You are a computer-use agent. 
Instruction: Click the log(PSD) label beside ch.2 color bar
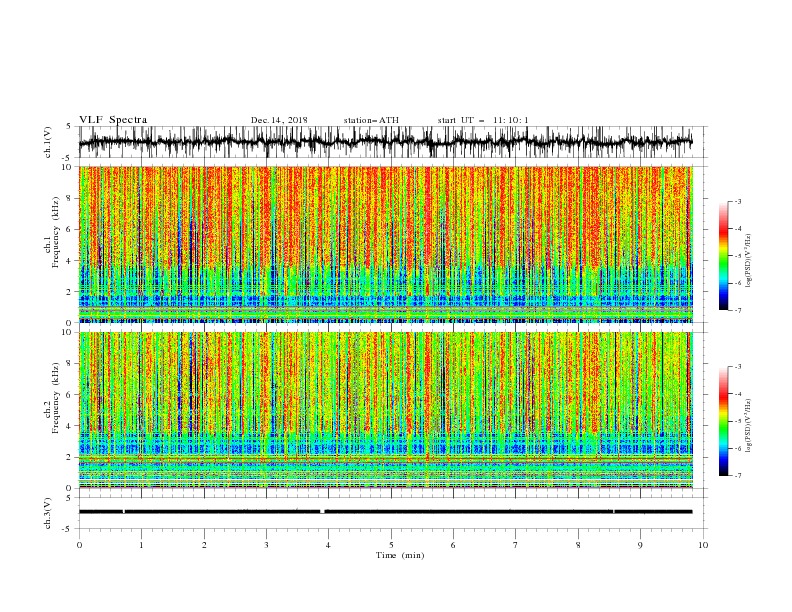click(748, 425)
